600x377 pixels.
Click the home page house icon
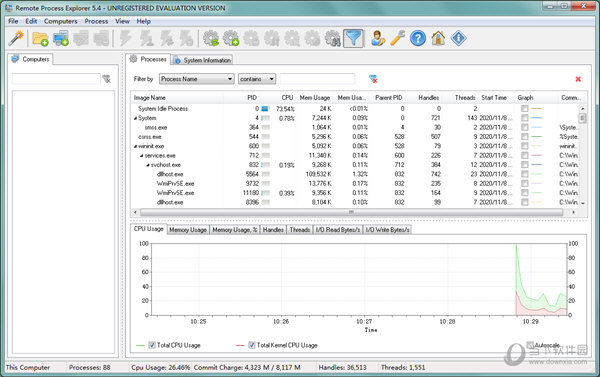point(438,39)
